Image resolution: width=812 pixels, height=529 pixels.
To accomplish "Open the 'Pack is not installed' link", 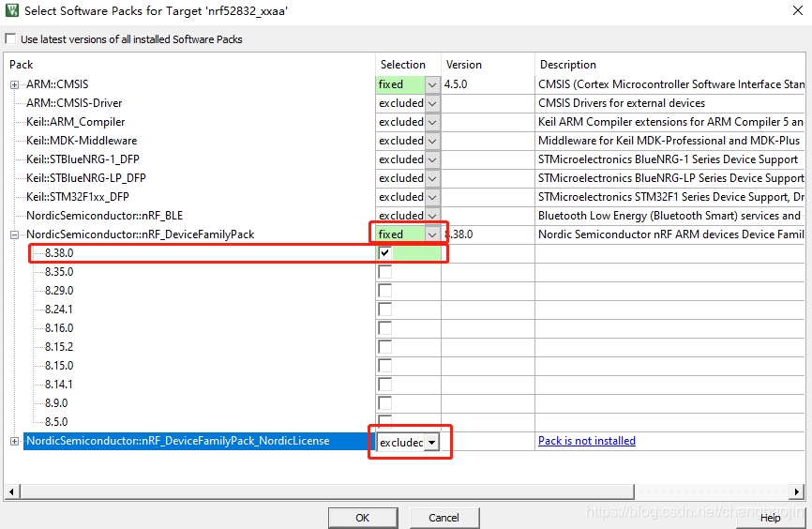I will click(x=587, y=441).
